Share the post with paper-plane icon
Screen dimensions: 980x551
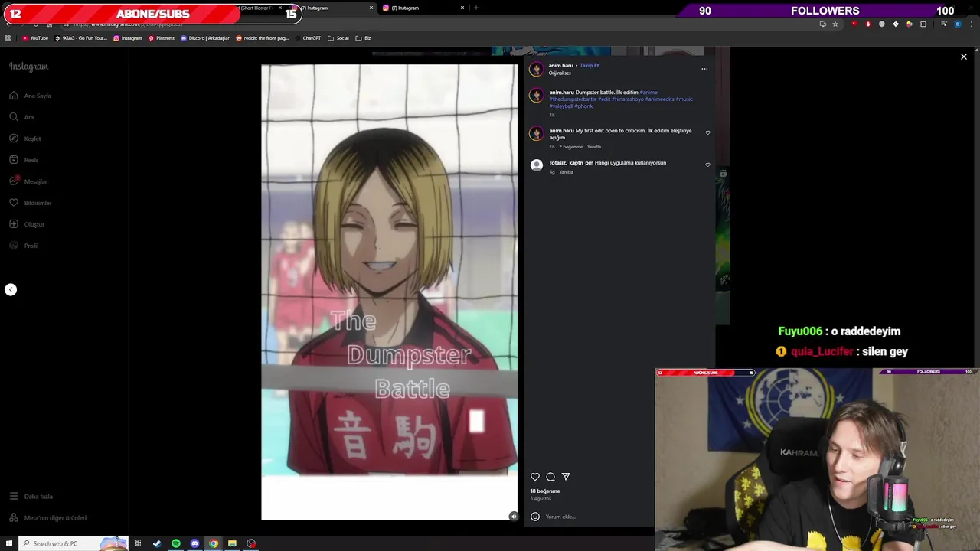(x=566, y=477)
